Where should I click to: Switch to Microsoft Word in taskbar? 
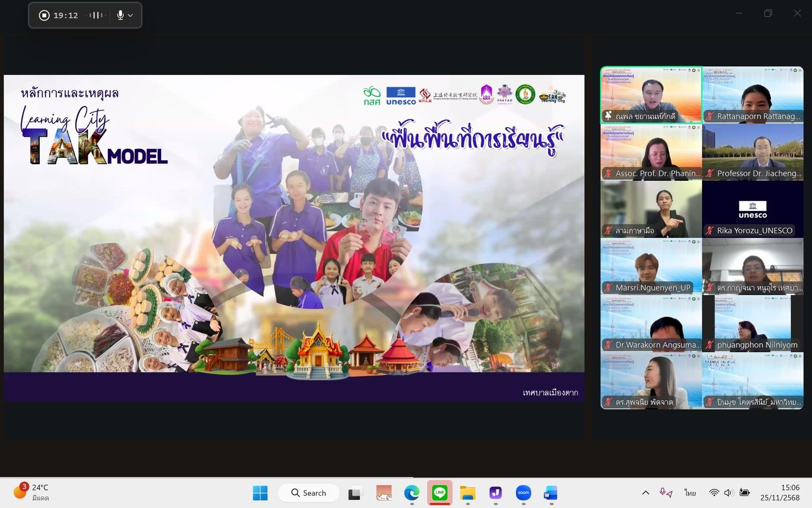point(551,493)
